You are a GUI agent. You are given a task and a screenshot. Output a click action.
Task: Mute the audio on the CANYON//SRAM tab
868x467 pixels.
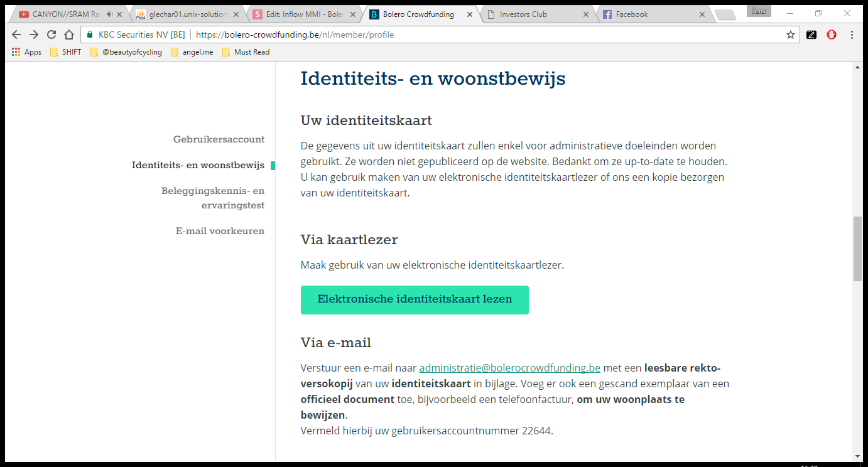(109, 14)
